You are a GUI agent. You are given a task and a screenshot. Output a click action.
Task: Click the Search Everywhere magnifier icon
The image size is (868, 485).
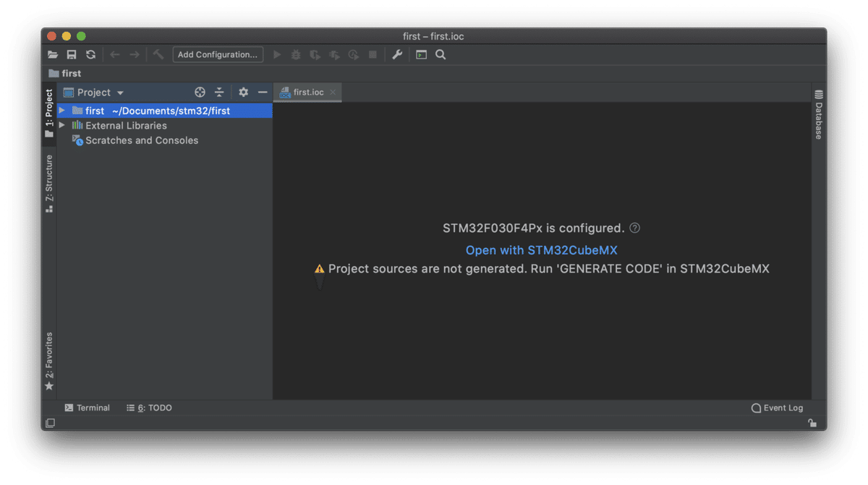point(441,55)
